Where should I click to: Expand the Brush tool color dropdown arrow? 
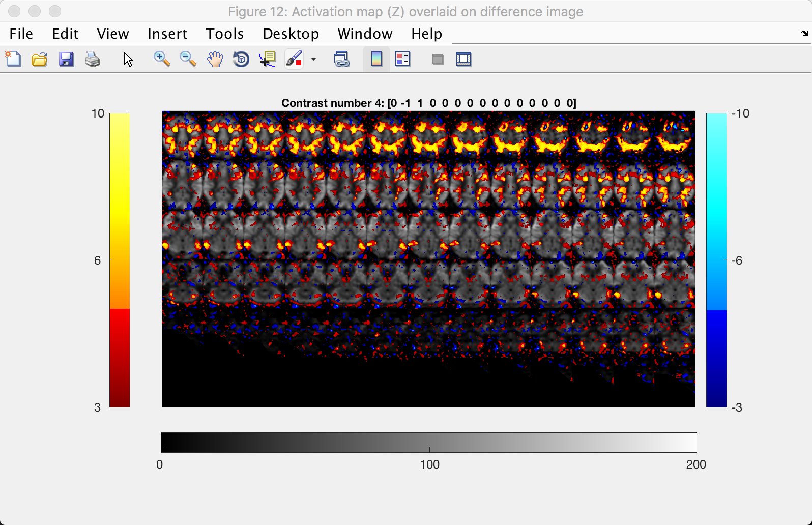(x=314, y=60)
